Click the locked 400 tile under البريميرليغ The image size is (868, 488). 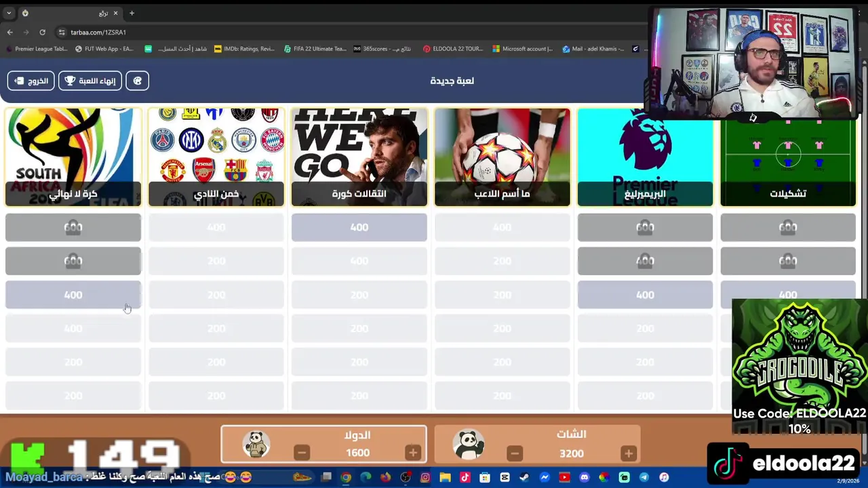point(645,261)
